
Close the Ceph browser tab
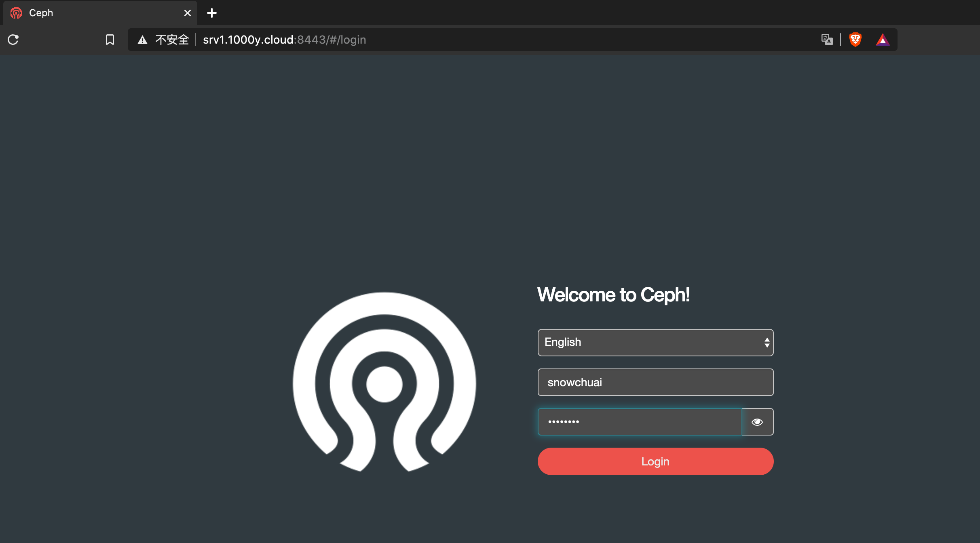click(187, 13)
